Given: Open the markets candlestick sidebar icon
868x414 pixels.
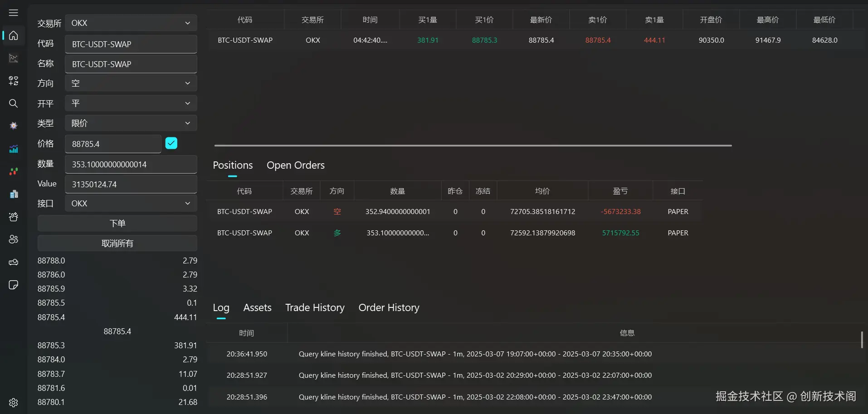Looking at the screenshot, I should 13,171.
